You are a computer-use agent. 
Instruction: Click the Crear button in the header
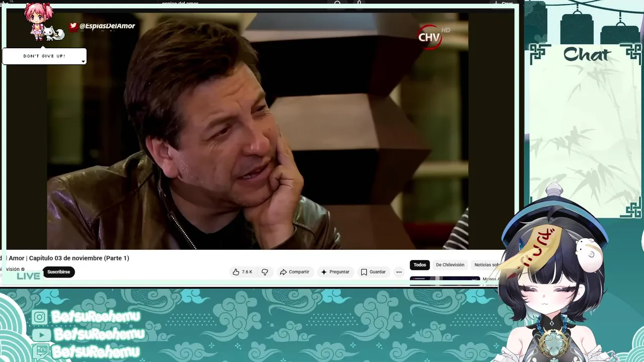(504, 4)
